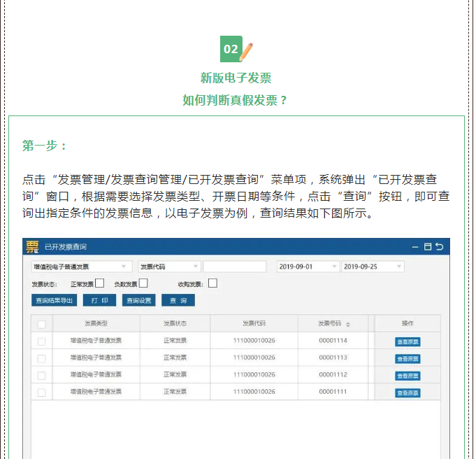Click invoice number cell 00001113

point(333,358)
